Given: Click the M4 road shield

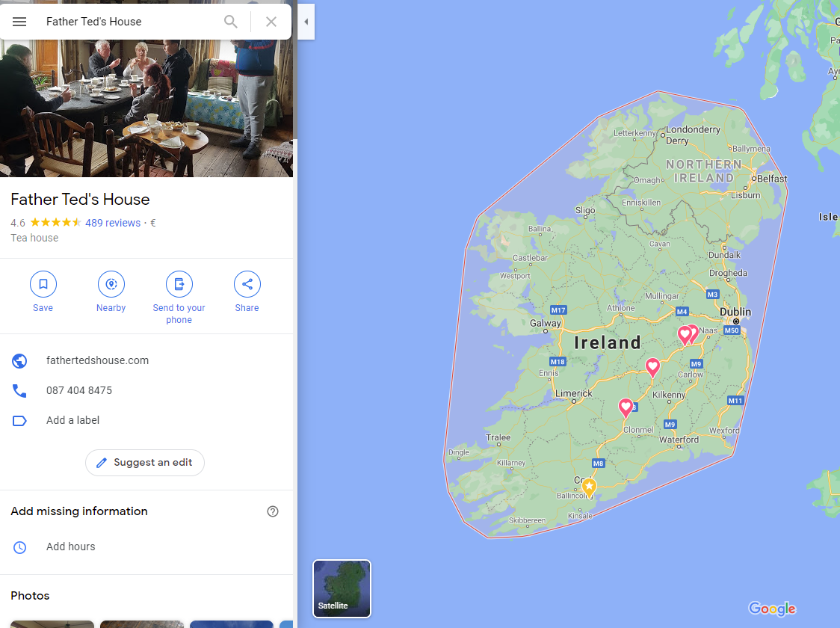Looking at the screenshot, I should coord(682,312).
